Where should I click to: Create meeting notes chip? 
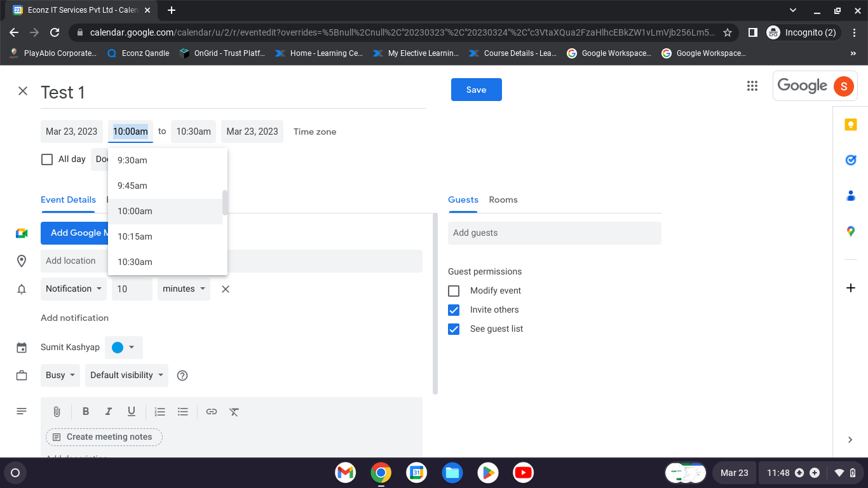point(104,437)
